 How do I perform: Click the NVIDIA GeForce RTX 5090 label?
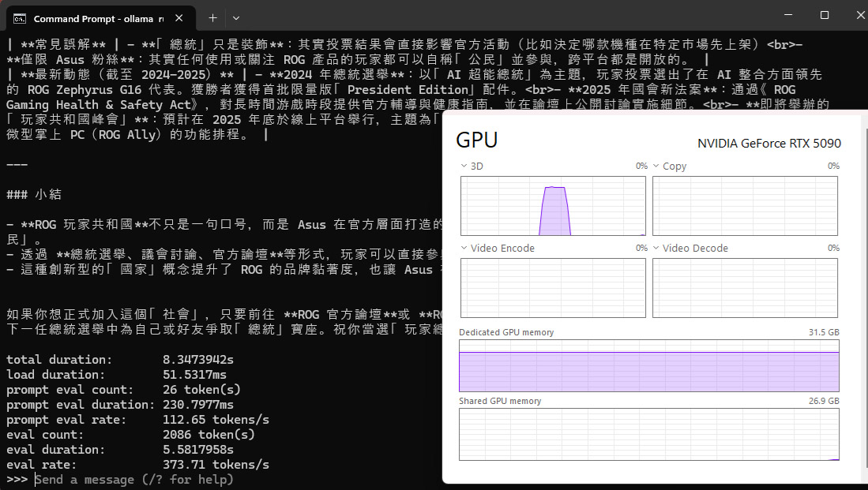click(768, 143)
